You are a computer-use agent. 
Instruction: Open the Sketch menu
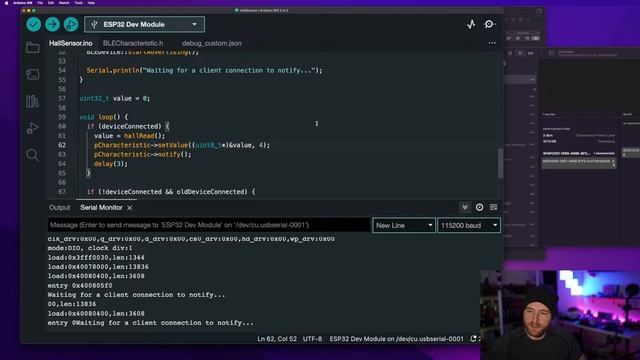[64, 3]
